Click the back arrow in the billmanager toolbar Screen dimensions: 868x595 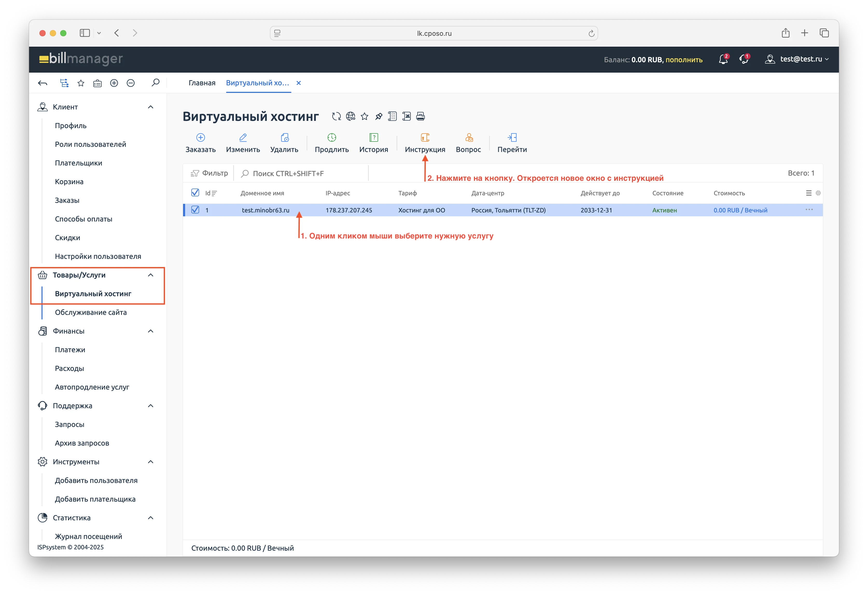[43, 83]
